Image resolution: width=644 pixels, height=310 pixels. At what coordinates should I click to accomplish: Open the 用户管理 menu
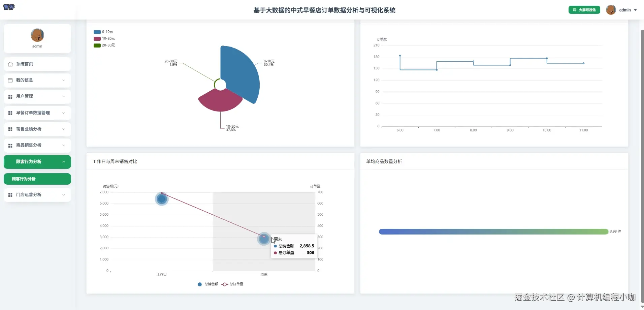(37, 96)
